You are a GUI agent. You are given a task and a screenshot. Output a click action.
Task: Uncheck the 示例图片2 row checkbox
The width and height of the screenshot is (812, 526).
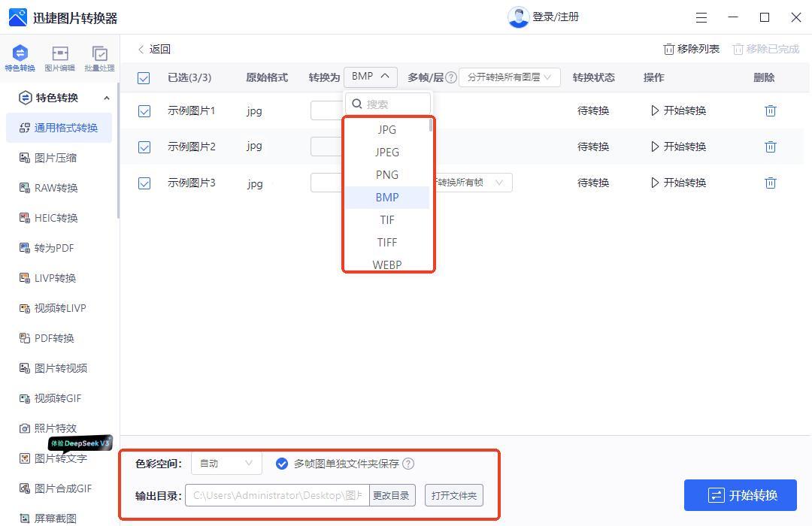tap(144, 147)
